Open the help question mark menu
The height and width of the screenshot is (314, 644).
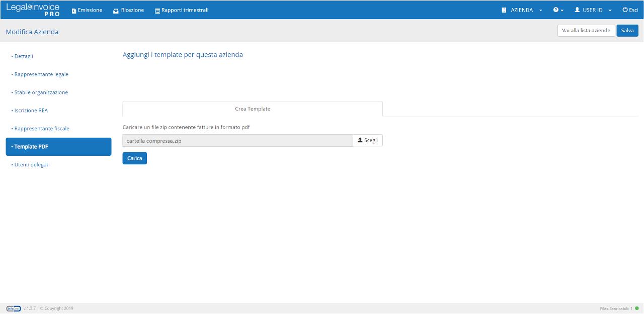[558, 10]
